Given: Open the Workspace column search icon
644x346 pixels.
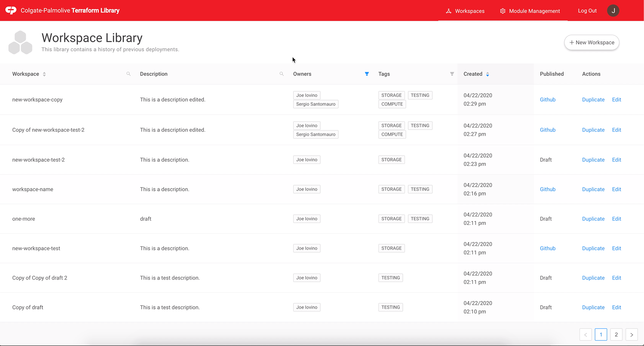Looking at the screenshot, I should pos(128,74).
